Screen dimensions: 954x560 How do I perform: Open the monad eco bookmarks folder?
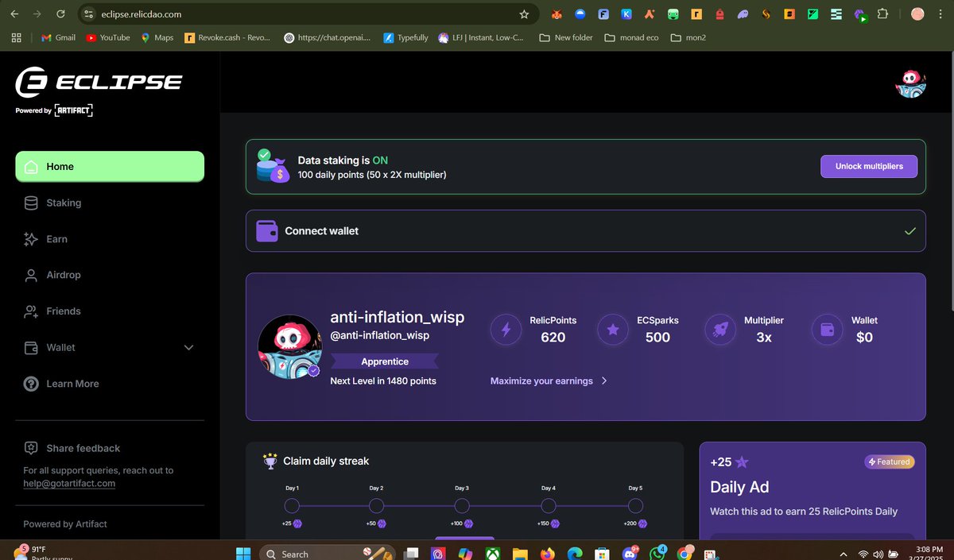(x=631, y=37)
